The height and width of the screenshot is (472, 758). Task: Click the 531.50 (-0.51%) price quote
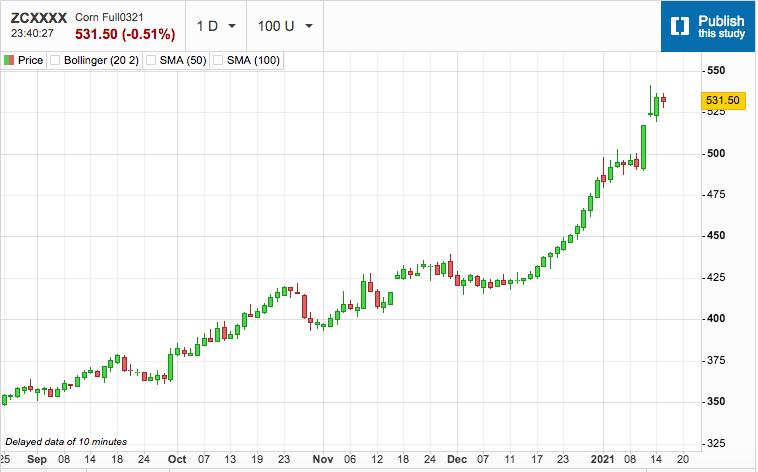click(x=125, y=34)
